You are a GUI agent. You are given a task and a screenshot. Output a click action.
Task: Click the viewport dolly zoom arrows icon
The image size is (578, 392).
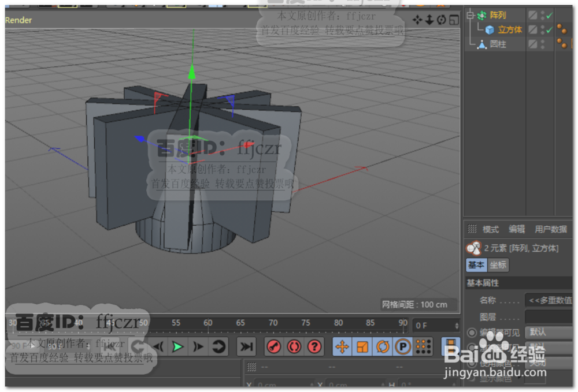coord(429,20)
